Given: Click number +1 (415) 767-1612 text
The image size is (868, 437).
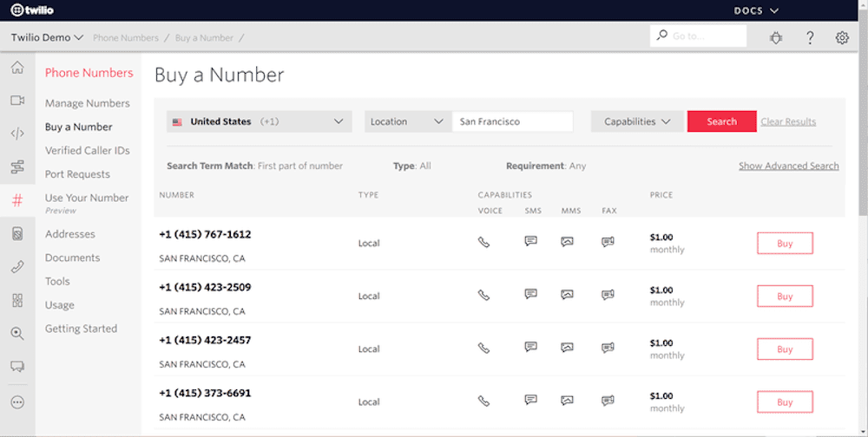Looking at the screenshot, I should tap(205, 235).
